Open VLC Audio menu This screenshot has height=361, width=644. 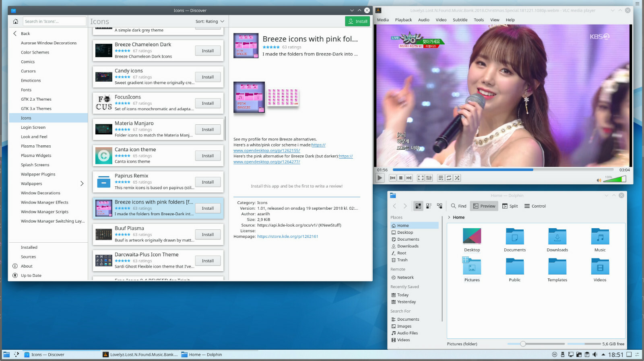pos(423,20)
